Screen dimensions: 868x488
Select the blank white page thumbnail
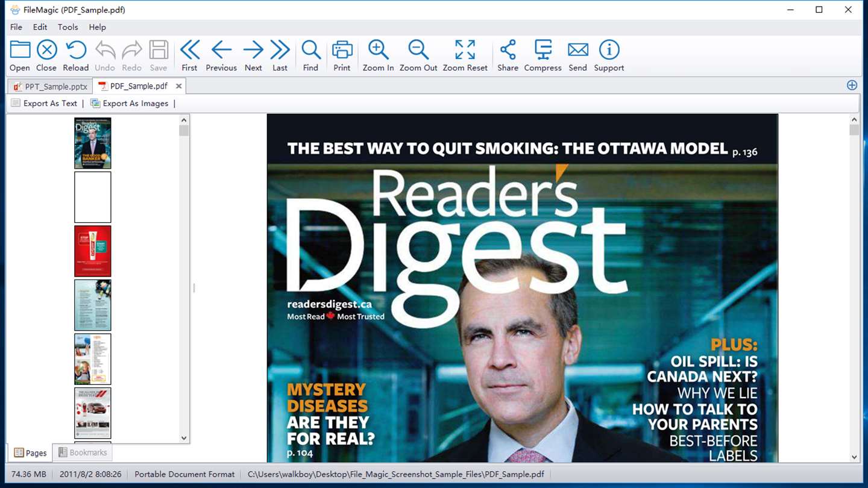tap(93, 197)
